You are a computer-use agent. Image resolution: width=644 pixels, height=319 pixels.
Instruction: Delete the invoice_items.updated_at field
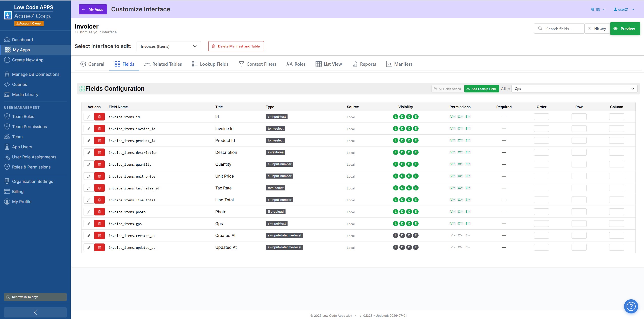[99, 248]
